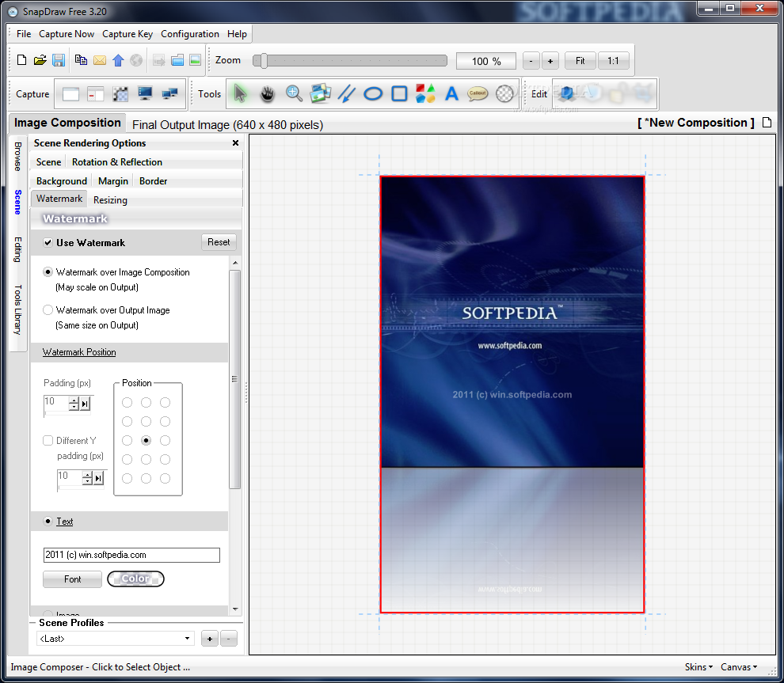This screenshot has height=683, width=784.
Task: Uncheck the Use Watermark checkbox
Action: click(48, 243)
